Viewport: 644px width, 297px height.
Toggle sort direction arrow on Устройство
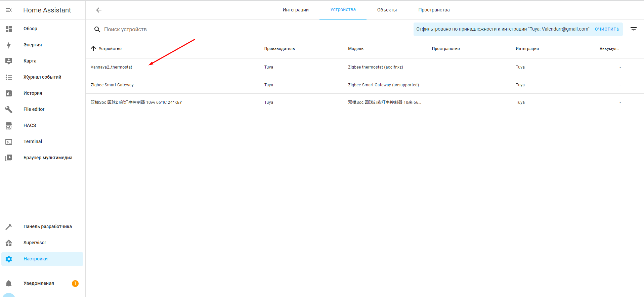pos(93,49)
